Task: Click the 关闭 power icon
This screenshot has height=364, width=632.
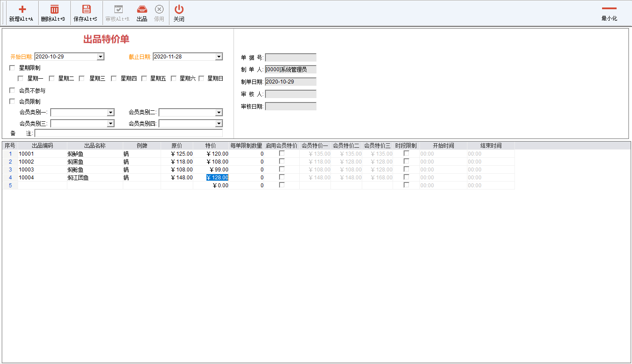Action: (x=179, y=9)
